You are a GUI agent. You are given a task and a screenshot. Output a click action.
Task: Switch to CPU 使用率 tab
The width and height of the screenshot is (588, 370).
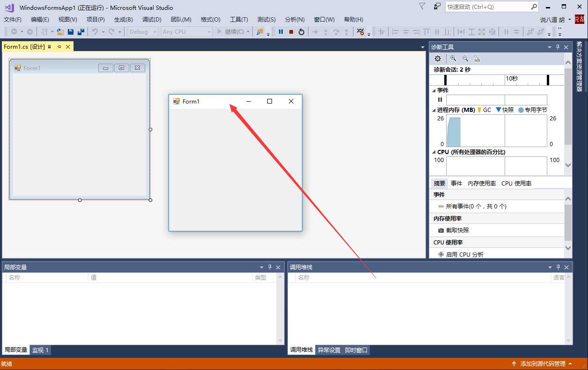[x=516, y=184]
